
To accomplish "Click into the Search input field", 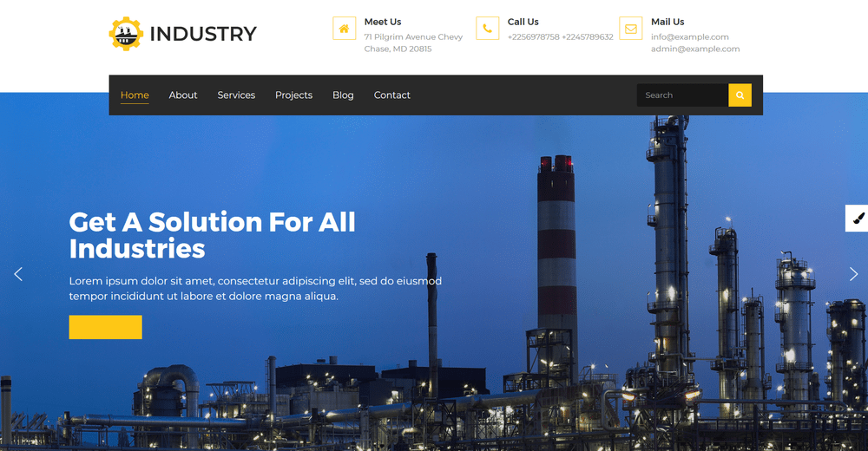I will (x=682, y=95).
